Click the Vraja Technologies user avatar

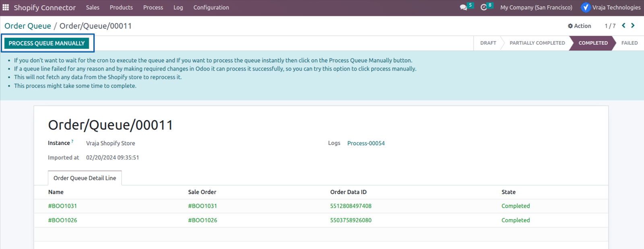(x=586, y=7)
